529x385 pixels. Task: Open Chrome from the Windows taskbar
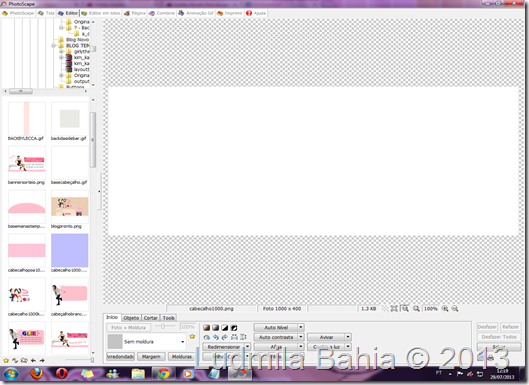pos(164,374)
